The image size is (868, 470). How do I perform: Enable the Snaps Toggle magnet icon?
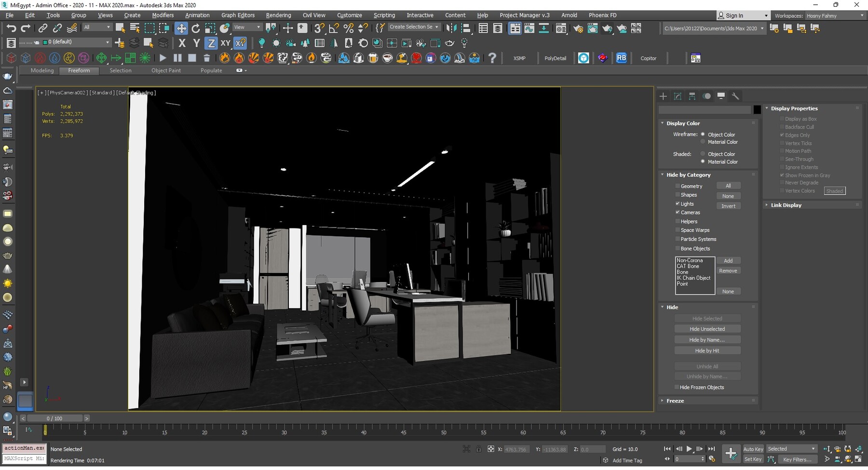(x=319, y=28)
